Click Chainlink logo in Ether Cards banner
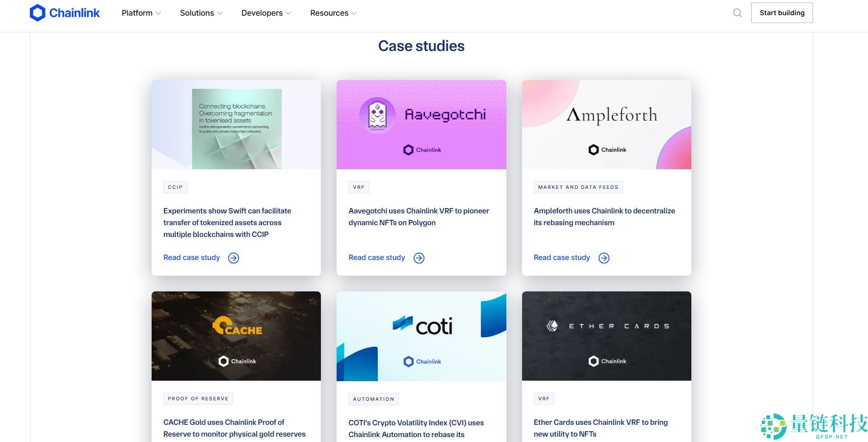 tap(607, 361)
